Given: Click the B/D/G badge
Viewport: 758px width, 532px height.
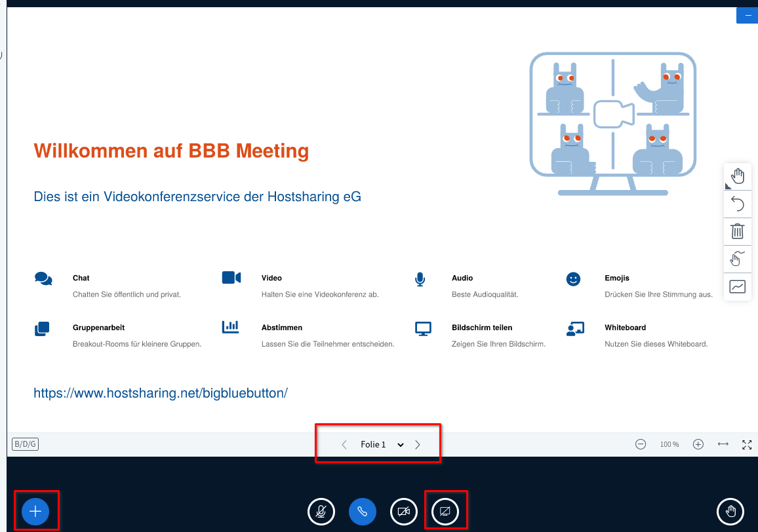Looking at the screenshot, I should click(x=25, y=444).
